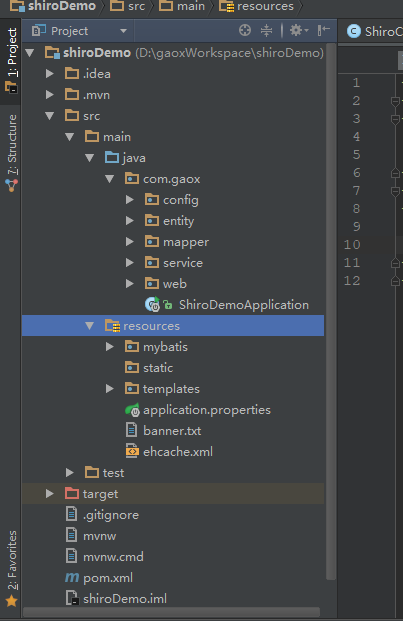
Task: Expand the entity package arrow
Action: (x=129, y=221)
